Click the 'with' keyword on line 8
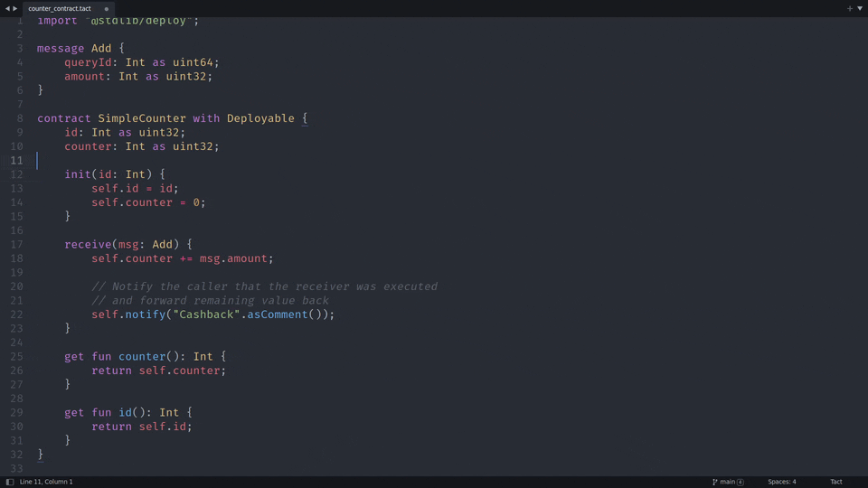Image resolution: width=868 pixels, height=488 pixels. pyautogui.click(x=206, y=118)
